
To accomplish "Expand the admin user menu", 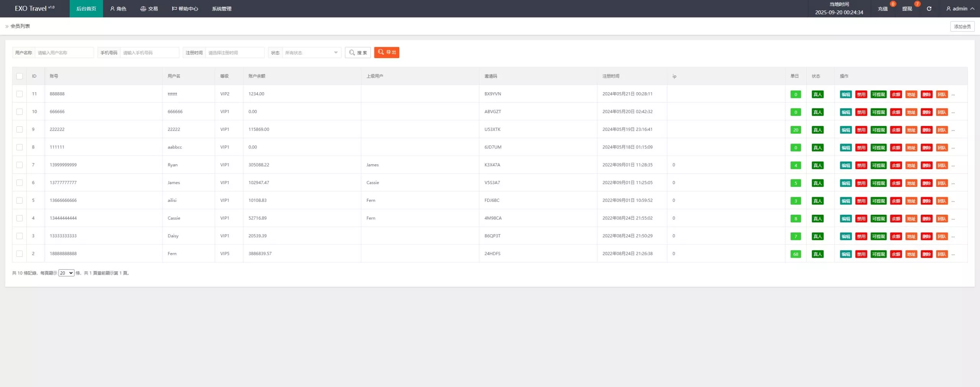I will coord(960,9).
